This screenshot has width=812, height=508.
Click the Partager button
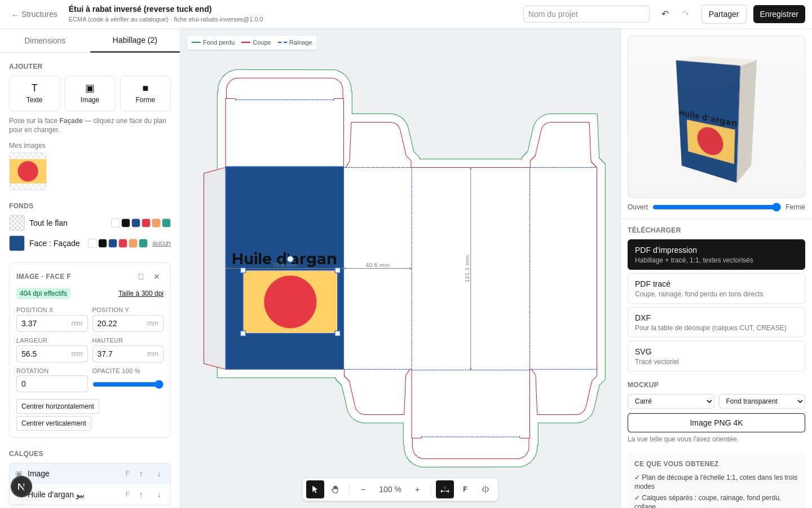pyautogui.click(x=723, y=14)
